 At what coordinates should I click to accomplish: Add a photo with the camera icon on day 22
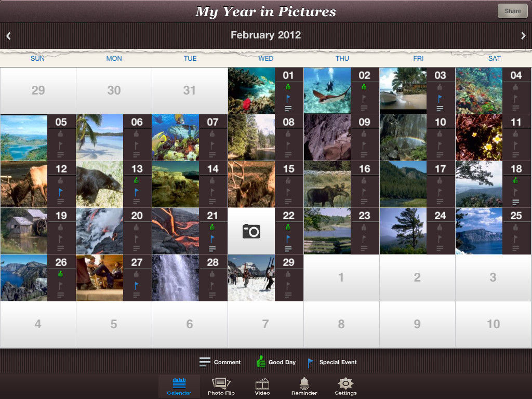click(251, 231)
